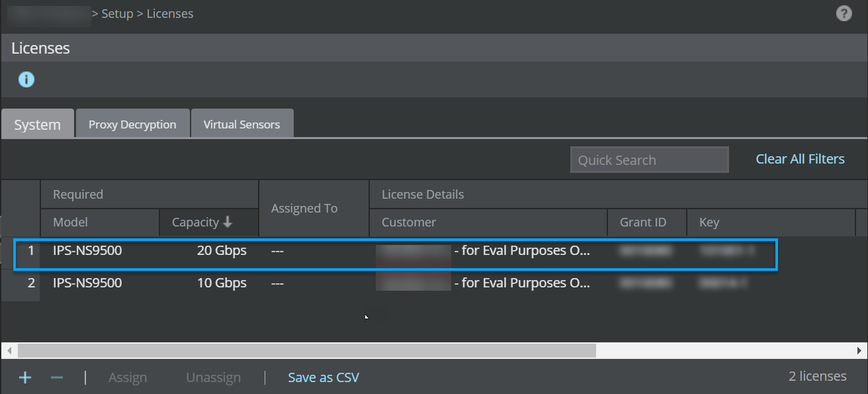This screenshot has height=394, width=868.
Task: Clear All Filters link
Action: click(x=800, y=159)
